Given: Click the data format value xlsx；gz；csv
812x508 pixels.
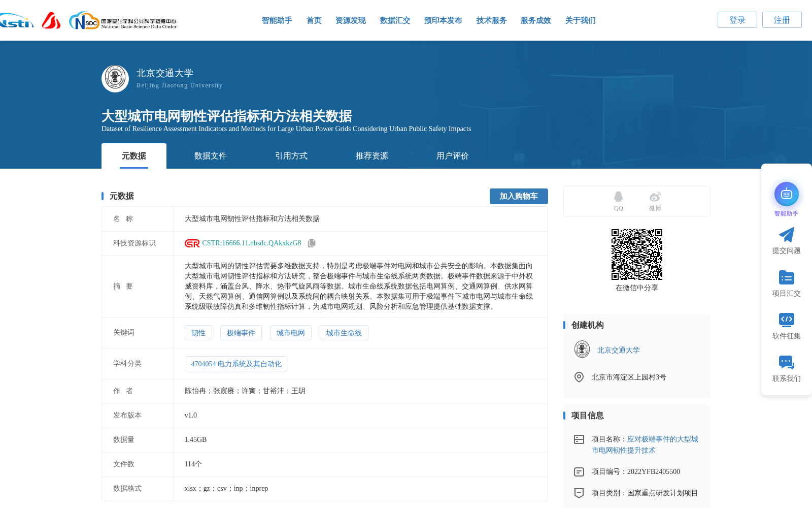Looking at the screenshot, I should point(226,489).
